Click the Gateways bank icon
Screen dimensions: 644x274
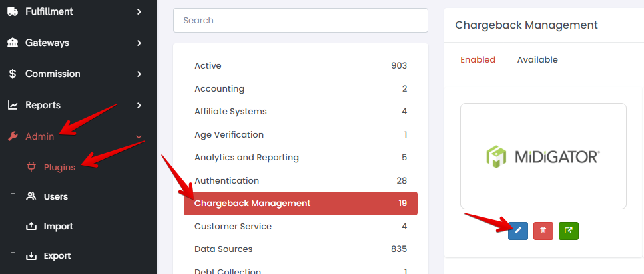click(x=13, y=43)
